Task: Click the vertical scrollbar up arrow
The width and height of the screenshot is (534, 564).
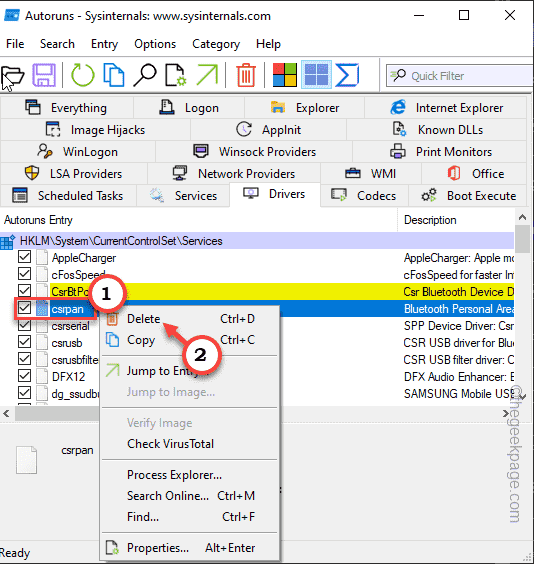Action: coord(522,217)
